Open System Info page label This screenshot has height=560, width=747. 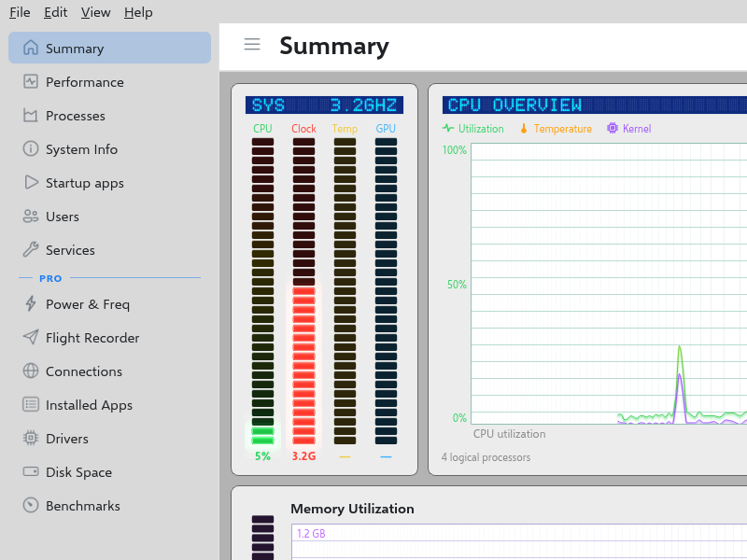pyautogui.click(x=81, y=149)
